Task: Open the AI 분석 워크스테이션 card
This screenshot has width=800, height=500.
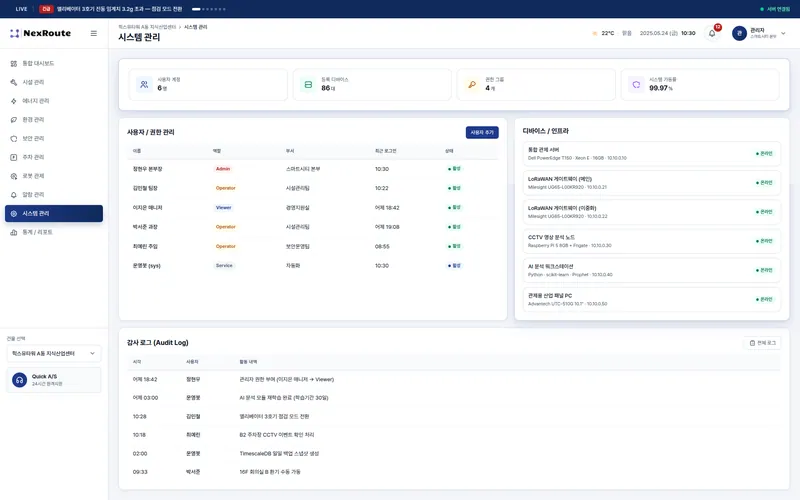Action: click(x=652, y=270)
